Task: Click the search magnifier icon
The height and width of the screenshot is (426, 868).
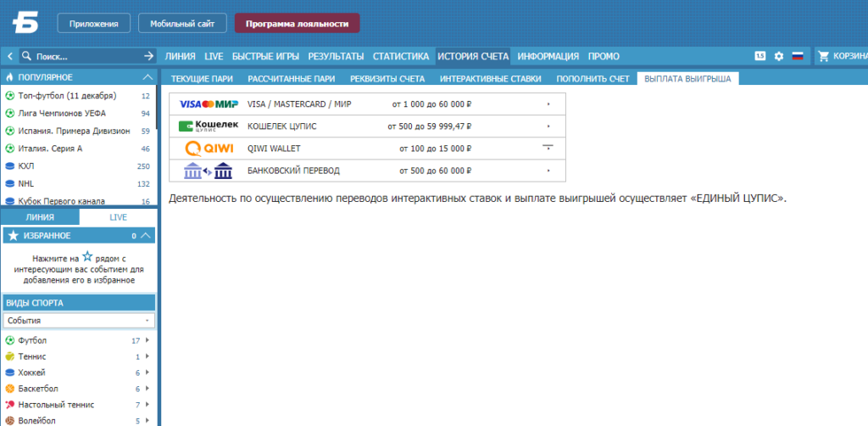Action: 27,56
